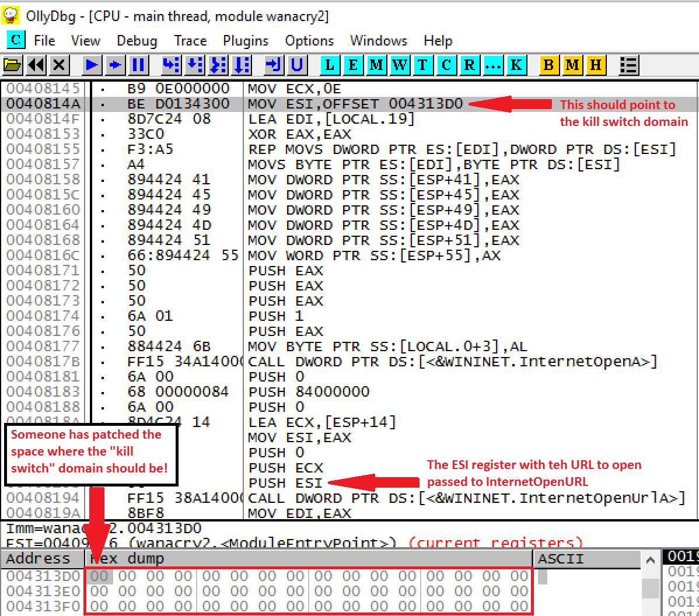The image size is (699, 616).
Task: Click the Open file folder icon
Action: pyautogui.click(x=12, y=65)
